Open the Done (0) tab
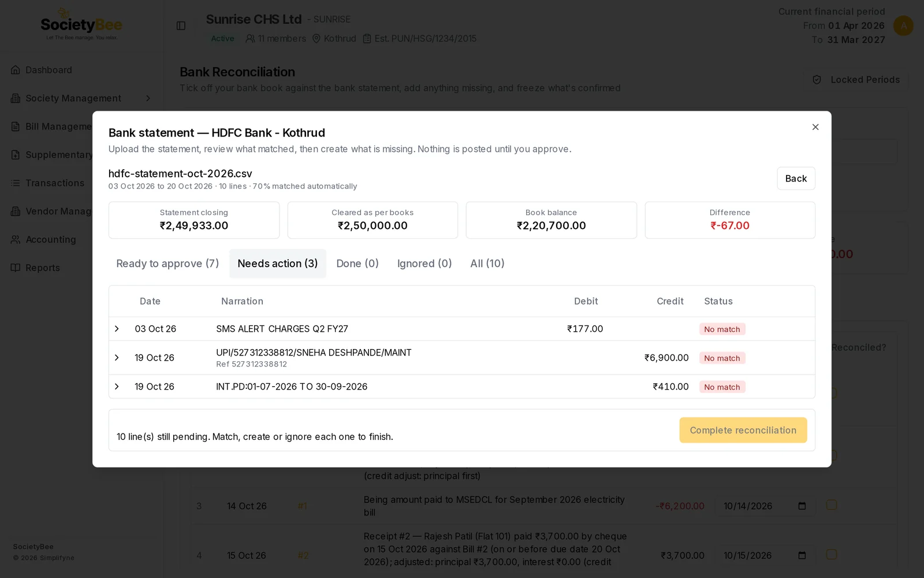The height and width of the screenshot is (578, 924). point(357,264)
